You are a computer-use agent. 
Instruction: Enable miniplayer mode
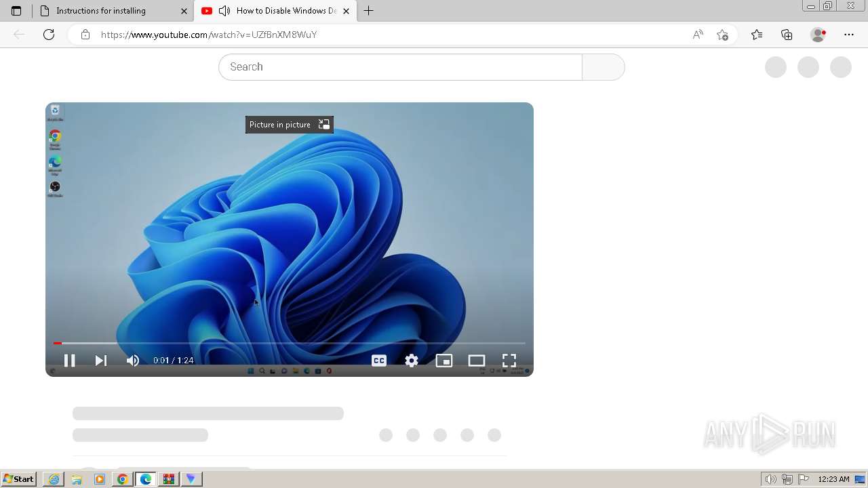click(444, 361)
